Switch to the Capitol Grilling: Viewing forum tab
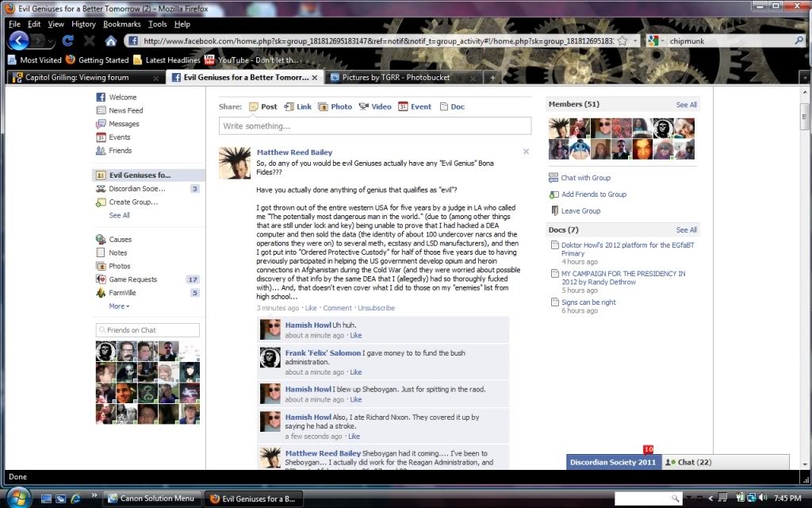Screen dimensions: 812x508 pos(86,77)
